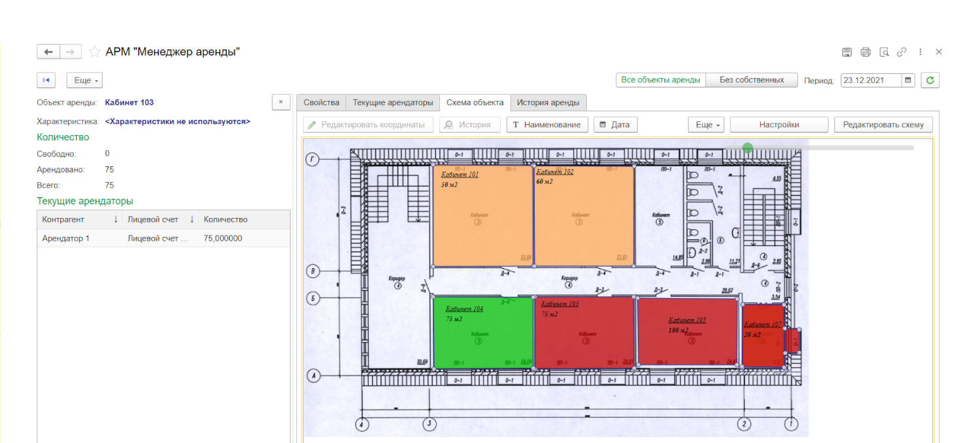The height and width of the screenshot is (443, 980).
Task: Click the back navigation arrow
Action: pos(48,52)
